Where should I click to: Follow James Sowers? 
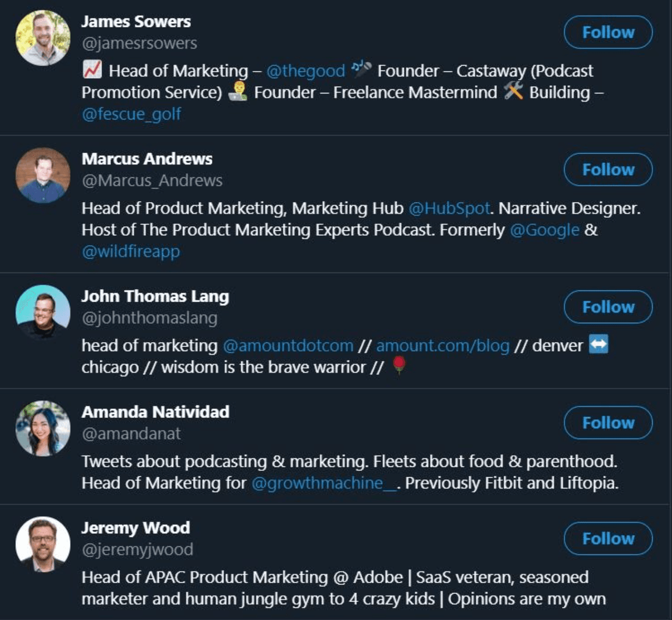607,32
